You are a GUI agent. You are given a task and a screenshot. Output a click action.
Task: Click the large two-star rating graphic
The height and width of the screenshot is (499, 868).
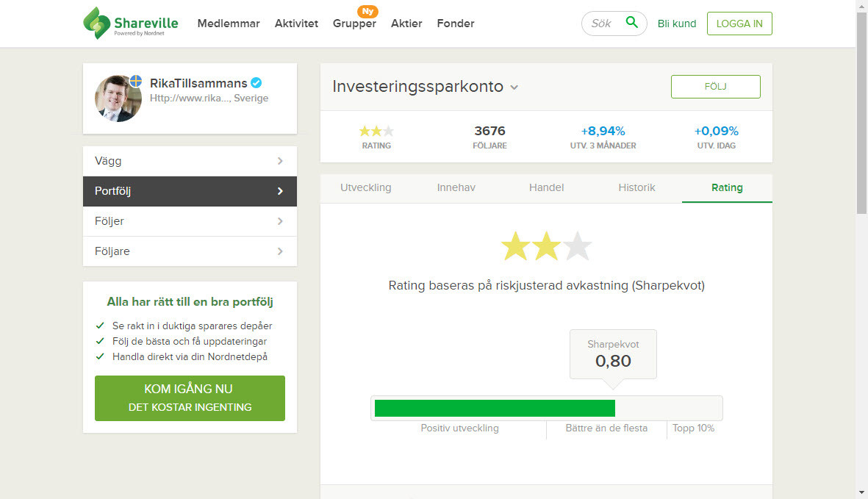coord(546,247)
